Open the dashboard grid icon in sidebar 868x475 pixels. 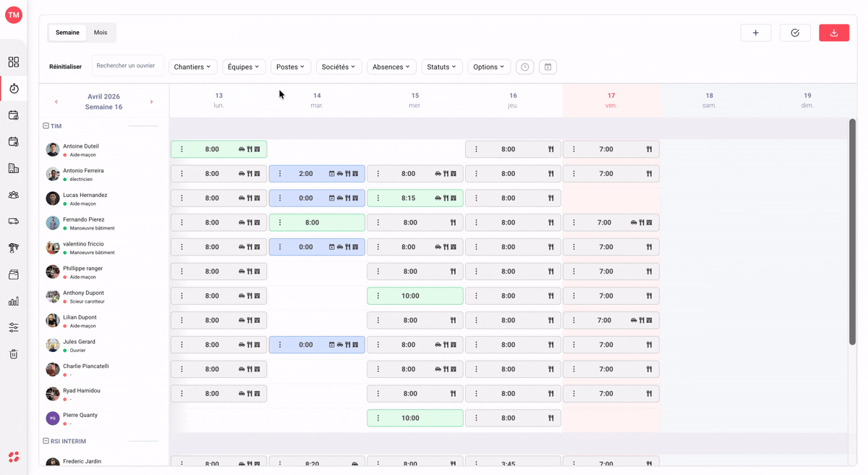[13, 62]
